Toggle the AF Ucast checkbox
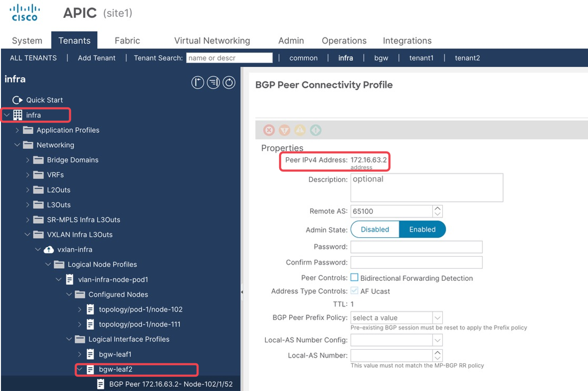 click(354, 291)
